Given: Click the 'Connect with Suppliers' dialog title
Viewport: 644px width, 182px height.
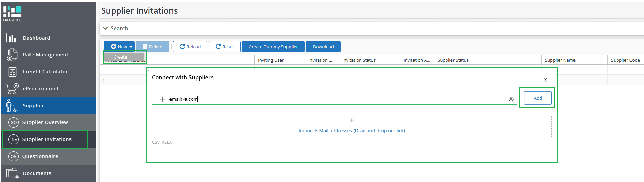Looking at the screenshot, I should [183, 77].
